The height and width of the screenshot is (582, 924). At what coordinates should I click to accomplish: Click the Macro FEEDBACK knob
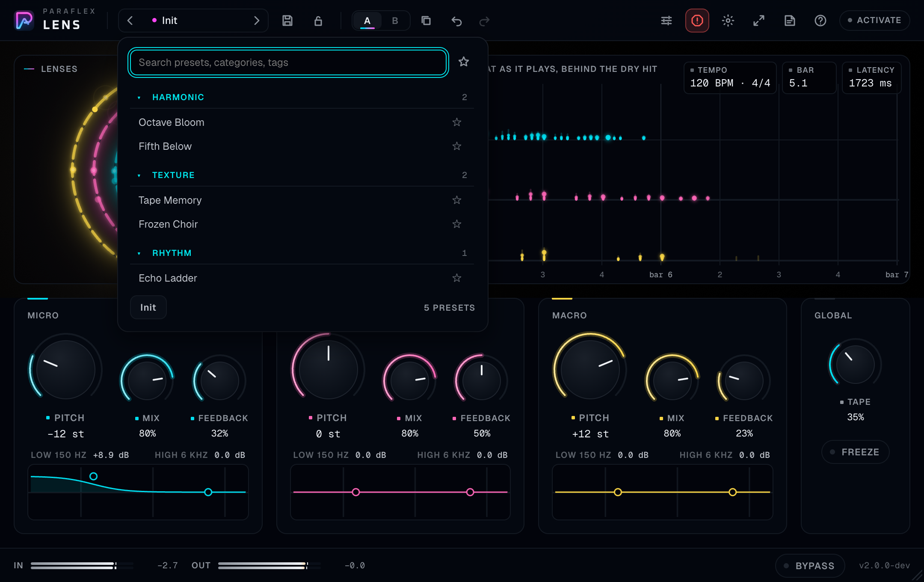744,380
